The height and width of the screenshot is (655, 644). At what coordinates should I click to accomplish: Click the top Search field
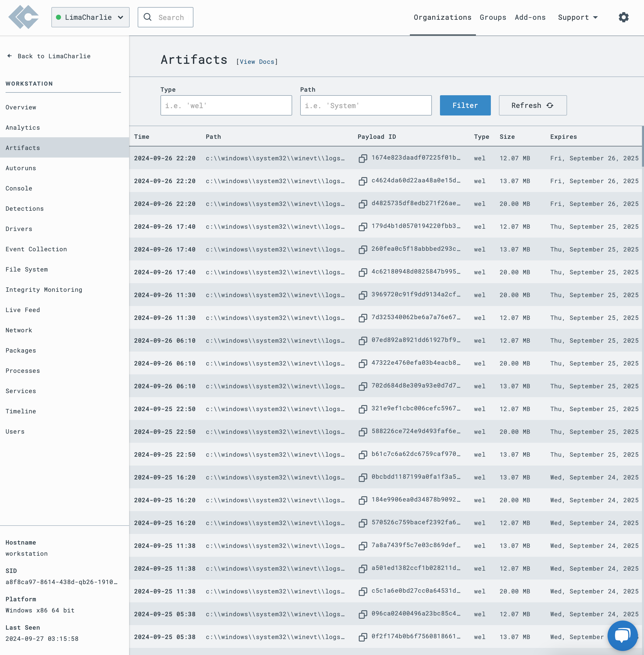coord(165,17)
